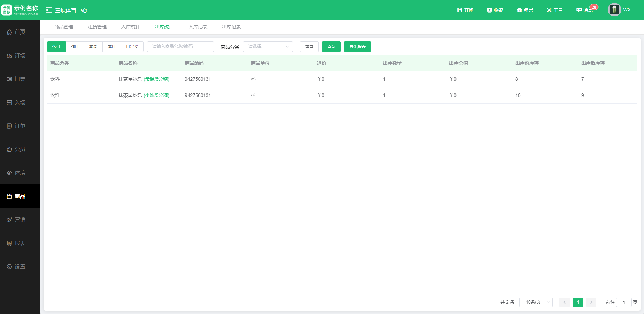The image size is (644, 314).
Task: Switch to the 入库统计 tab
Action: [131, 27]
